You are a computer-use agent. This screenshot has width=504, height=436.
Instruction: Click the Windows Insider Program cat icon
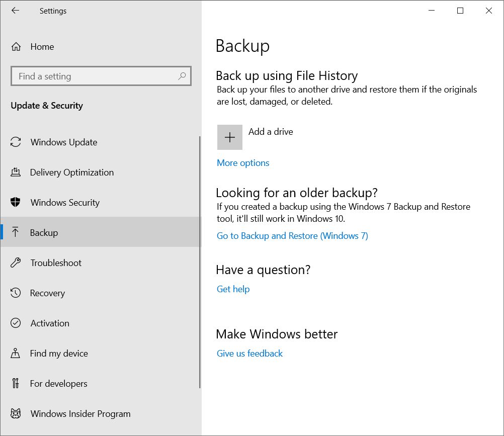click(x=16, y=413)
